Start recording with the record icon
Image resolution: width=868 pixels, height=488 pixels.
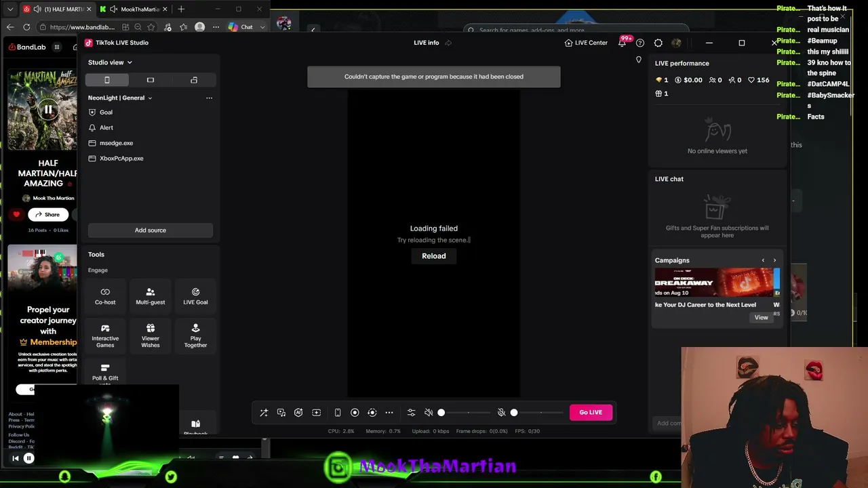coord(355,412)
